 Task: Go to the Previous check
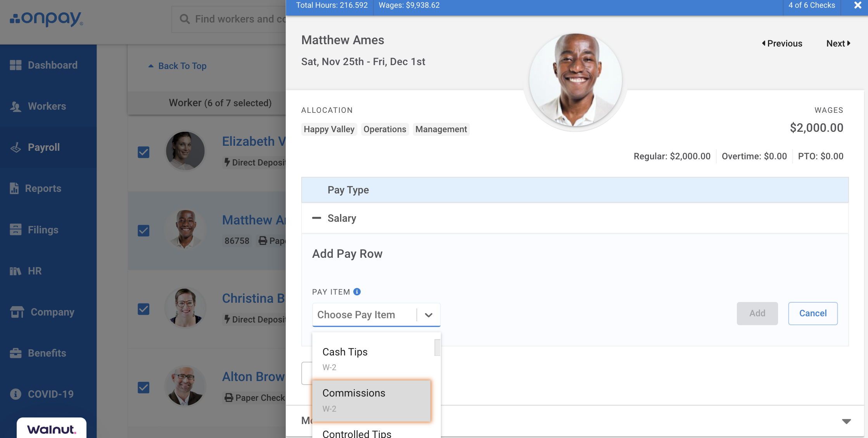pyautogui.click(x=782, y=43)
